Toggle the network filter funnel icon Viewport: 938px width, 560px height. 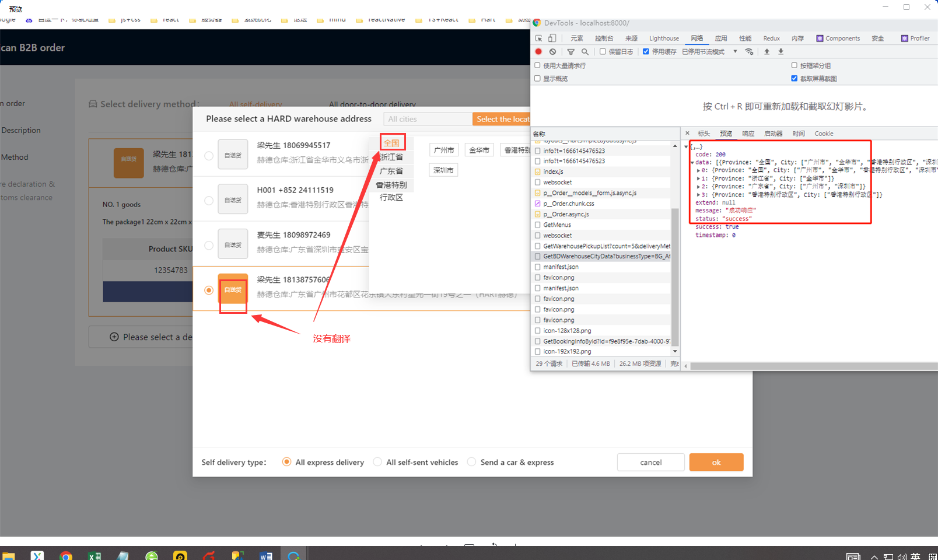click(x=571, y=52)
